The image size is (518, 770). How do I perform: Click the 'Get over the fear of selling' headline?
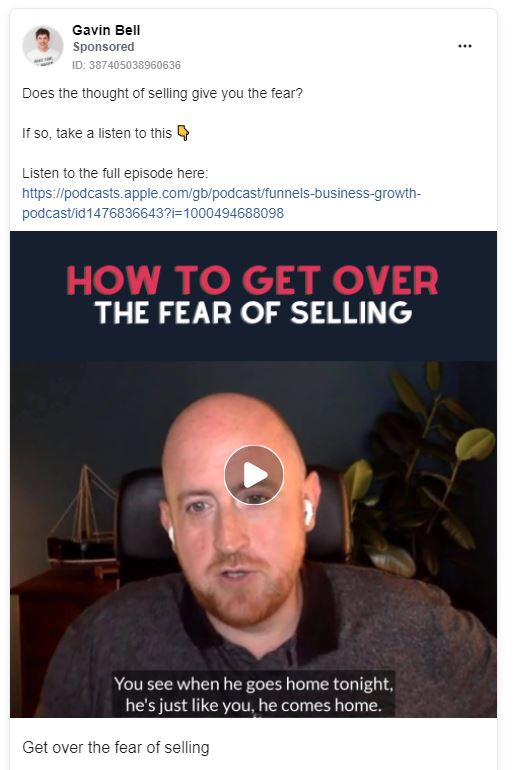[x=116, y=747]
